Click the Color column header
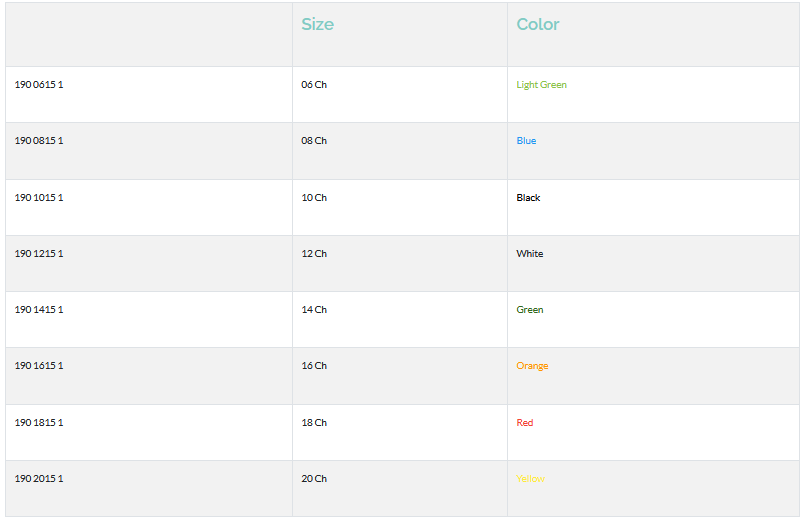The height and width of the screenshot is (531, 807). pyautogui.click(x=538, y=25)
